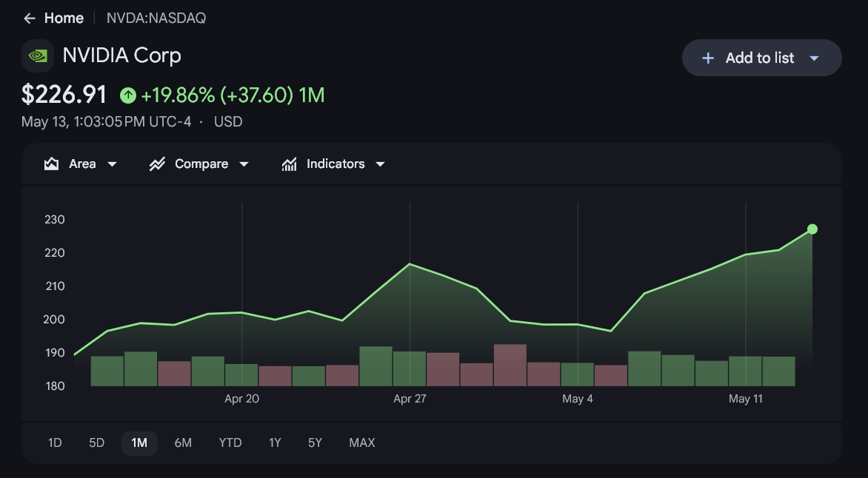Click the $226.91 price value
868x478 pixels.
64,95
